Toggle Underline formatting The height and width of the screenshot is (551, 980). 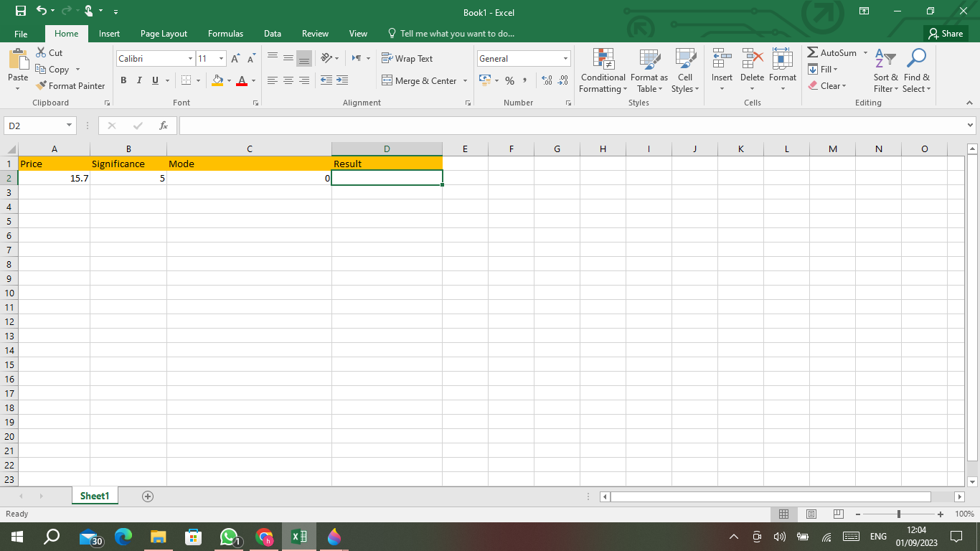154,80
